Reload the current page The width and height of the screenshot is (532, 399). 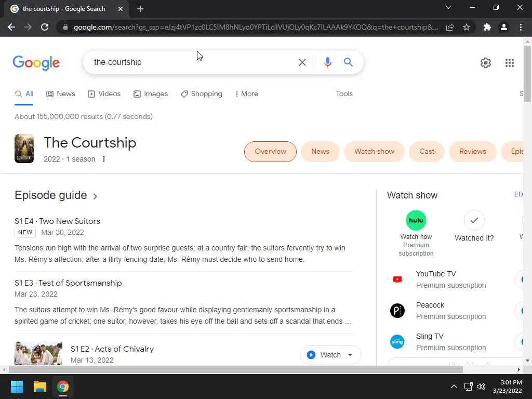point(45,27)
